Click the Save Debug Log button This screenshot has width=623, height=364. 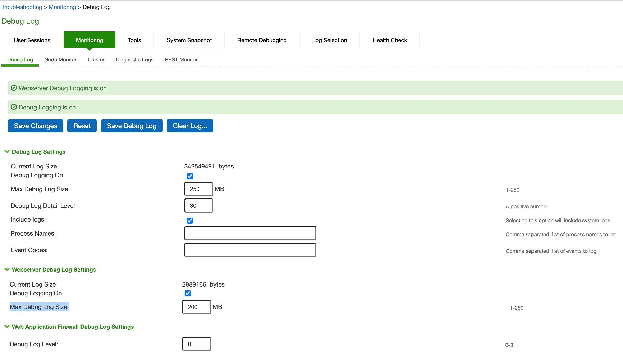click(x=132, y=126)
